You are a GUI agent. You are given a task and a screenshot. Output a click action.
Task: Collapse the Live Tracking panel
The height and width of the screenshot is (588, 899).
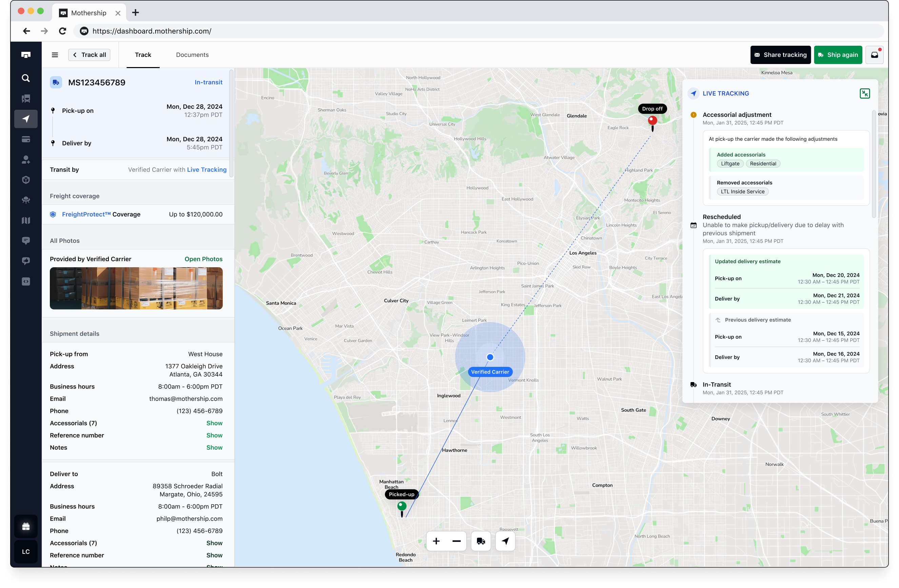coord(864,93)
